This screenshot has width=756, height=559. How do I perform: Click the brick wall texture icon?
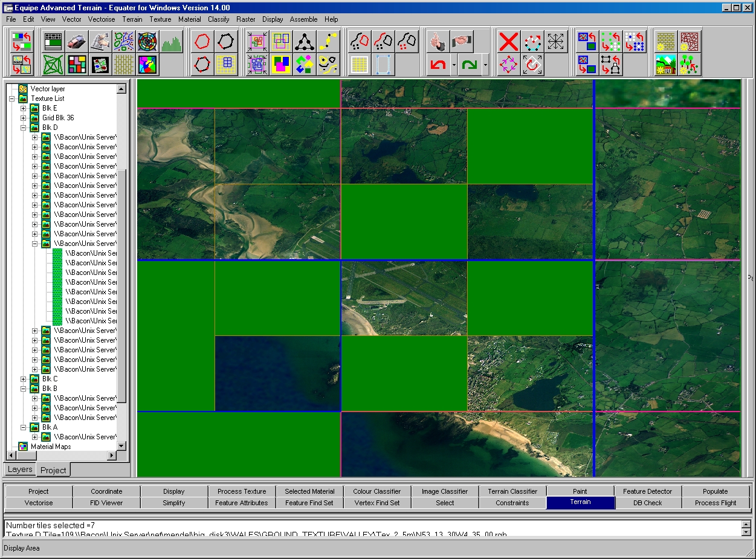[666, 42]
